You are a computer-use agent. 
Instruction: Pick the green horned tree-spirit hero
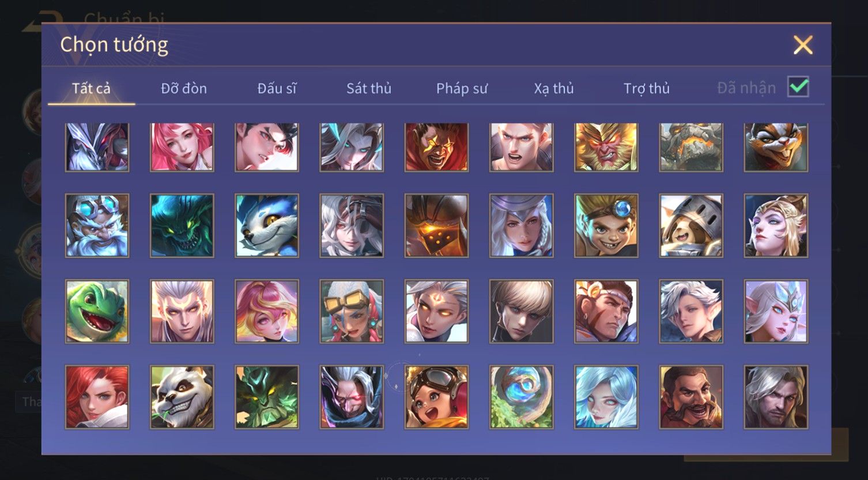tap(267, 397)
